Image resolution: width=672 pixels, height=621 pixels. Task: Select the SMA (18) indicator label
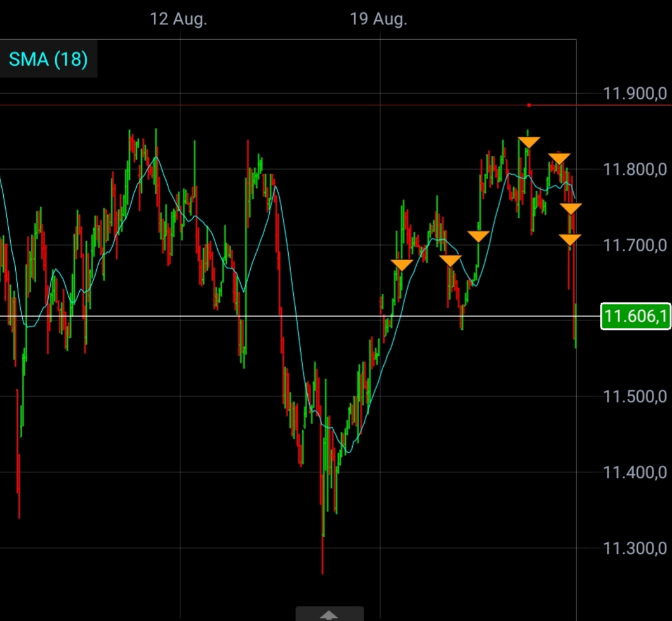point(48,59)
